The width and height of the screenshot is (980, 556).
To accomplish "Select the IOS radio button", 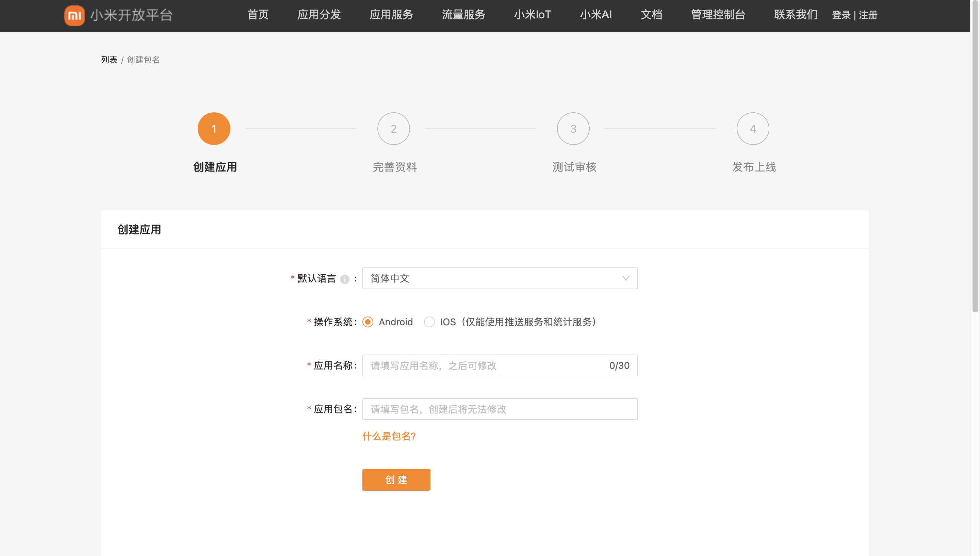I will [x=429, y=322].
